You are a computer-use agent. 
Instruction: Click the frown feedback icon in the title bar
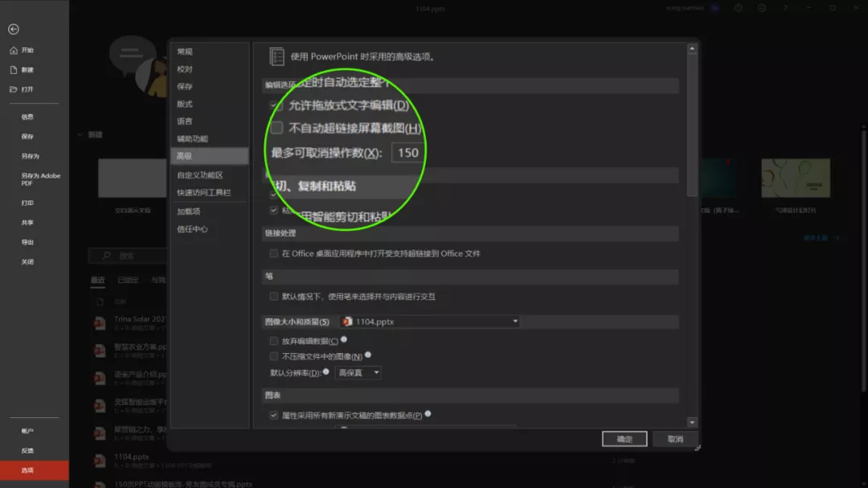(762, 8)
